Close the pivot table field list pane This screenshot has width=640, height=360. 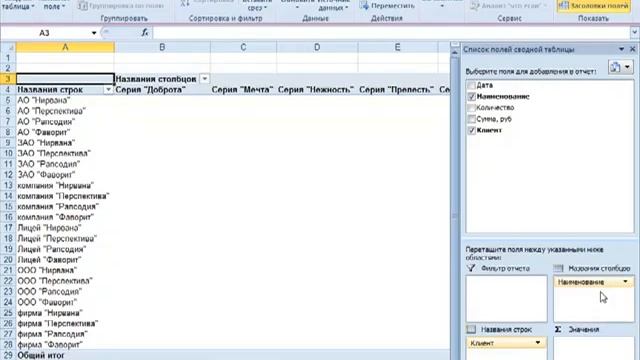pyautogui.click(x=633, y=49)
